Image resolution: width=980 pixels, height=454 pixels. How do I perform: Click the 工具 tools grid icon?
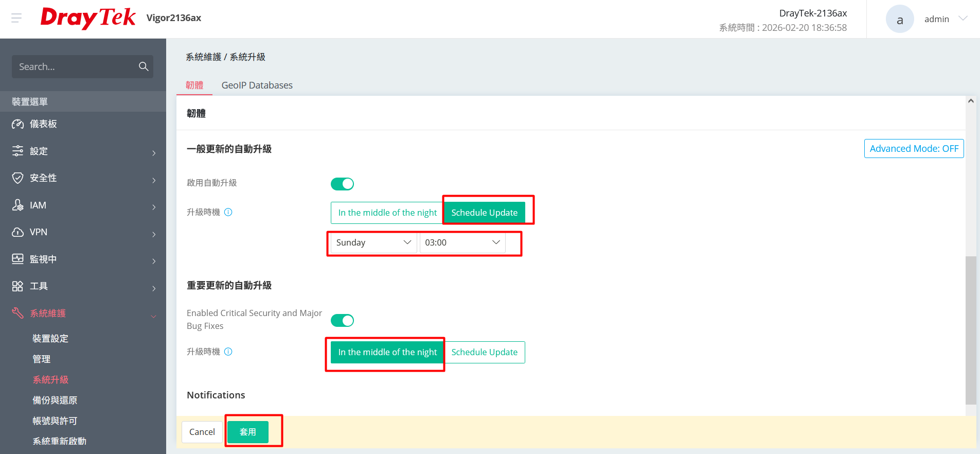tap(17, 286)
